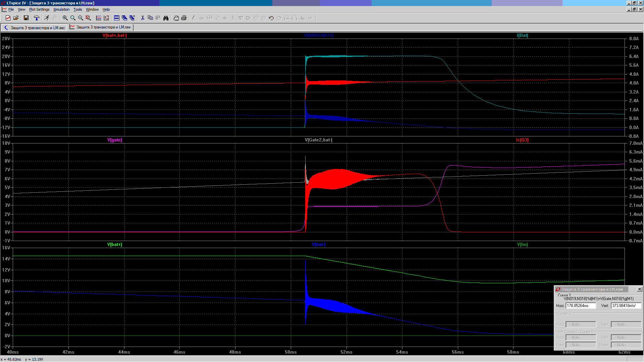Save the file with the floppy icon

[x=26, y=18]
